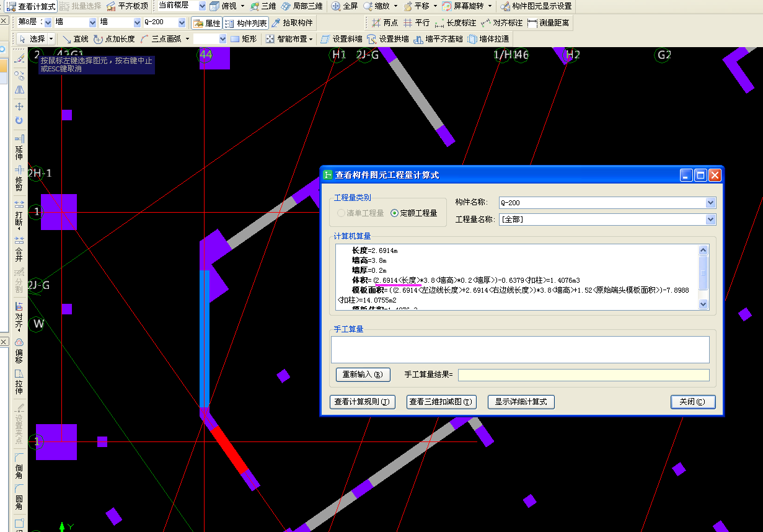Click the 查看计算式 toolbar button

pyautogui.click(x=30, y=6)
